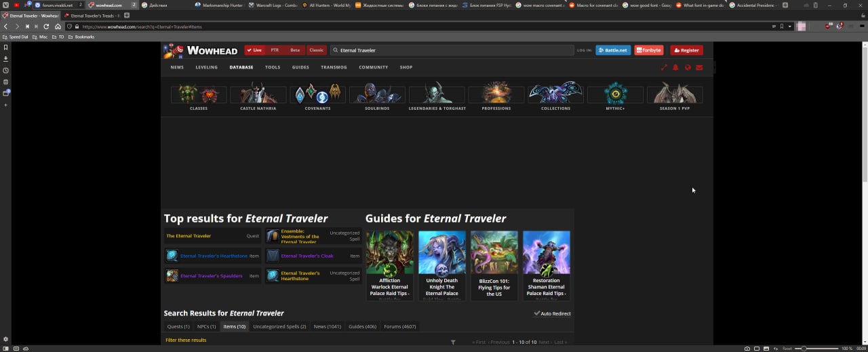This screenshot has width=868, height=352.
Task: Switch to Eternal Traveler's Treads browser tab
Action: (x=92, y=16)
